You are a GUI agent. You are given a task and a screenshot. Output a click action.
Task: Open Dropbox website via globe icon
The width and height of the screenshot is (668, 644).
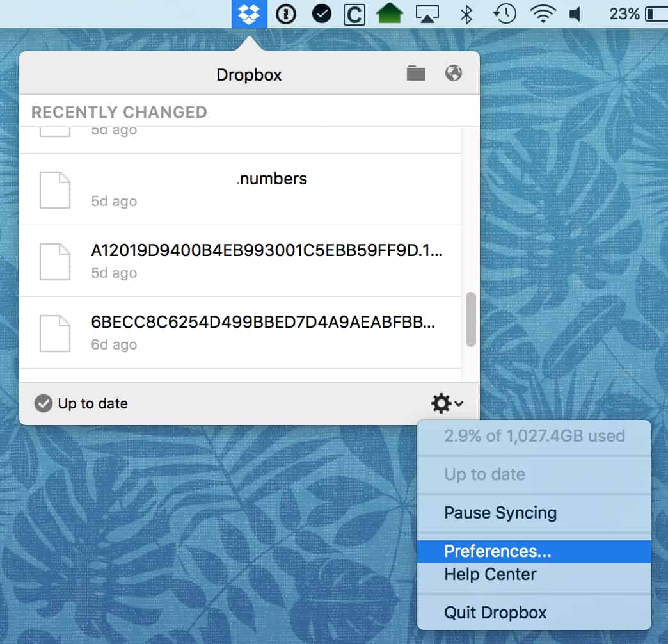(453, 74)
